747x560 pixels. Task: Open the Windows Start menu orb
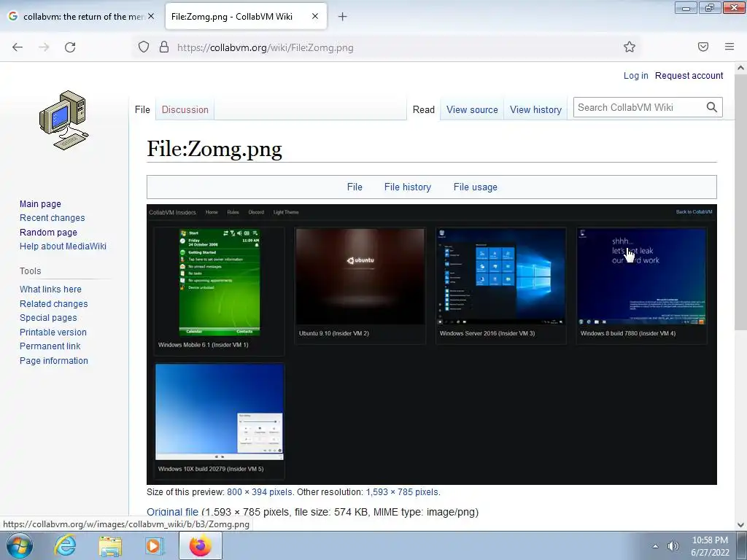[x=20, y=545]
